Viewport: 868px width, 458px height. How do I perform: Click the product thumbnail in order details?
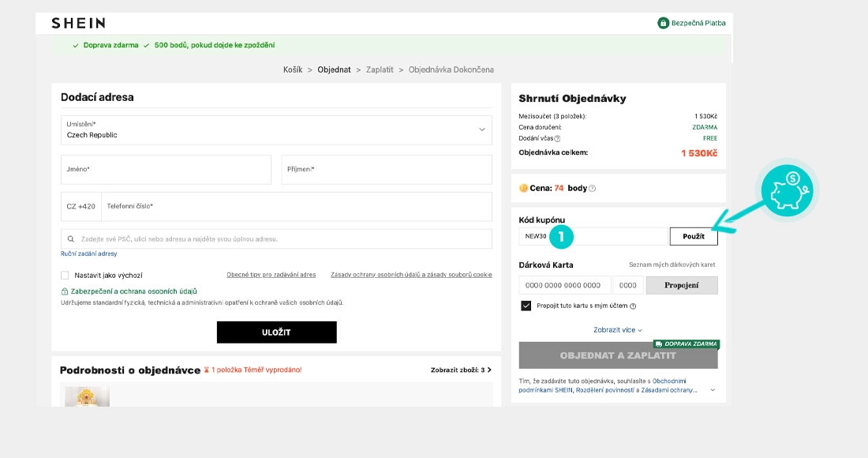[x=87, y=397]
